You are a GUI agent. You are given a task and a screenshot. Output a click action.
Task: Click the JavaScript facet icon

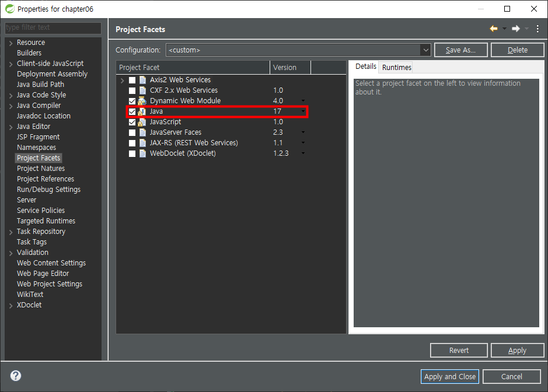pyautogui.click(x=142, y=122)
